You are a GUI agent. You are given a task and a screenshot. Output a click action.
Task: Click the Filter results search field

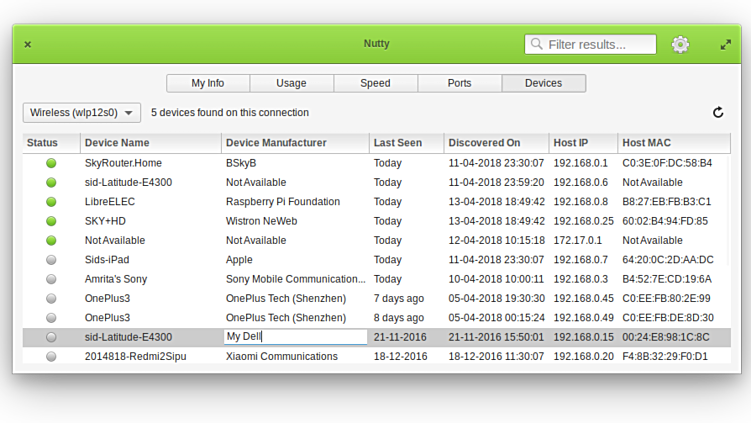pyautogui.click(x=600, y=44)
